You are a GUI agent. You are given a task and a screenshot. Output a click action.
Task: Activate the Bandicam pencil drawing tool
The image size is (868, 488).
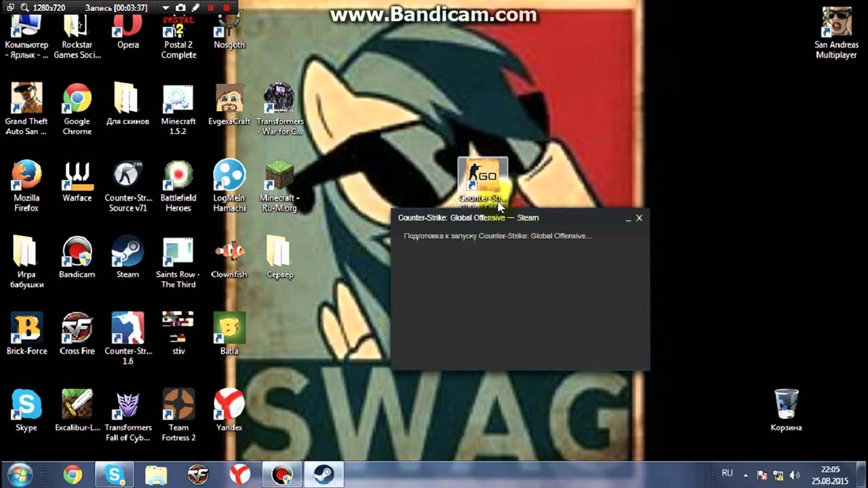(x=195, y=7)
